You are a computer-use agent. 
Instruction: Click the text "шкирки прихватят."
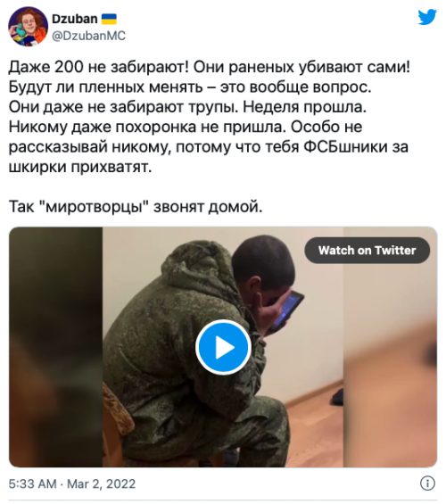coord(80,167)
